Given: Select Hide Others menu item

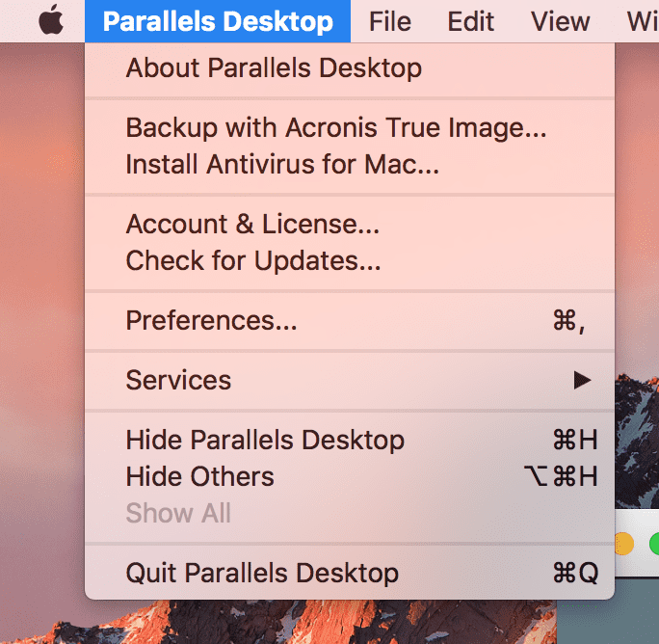Looking at the screenshot, I should click(x=350, y=476).
